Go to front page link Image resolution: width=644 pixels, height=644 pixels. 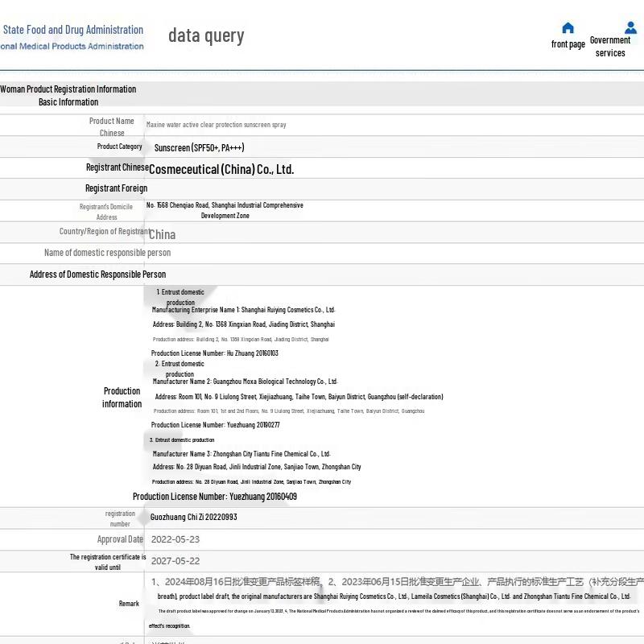pyautogui.click(x=568, y=44)
